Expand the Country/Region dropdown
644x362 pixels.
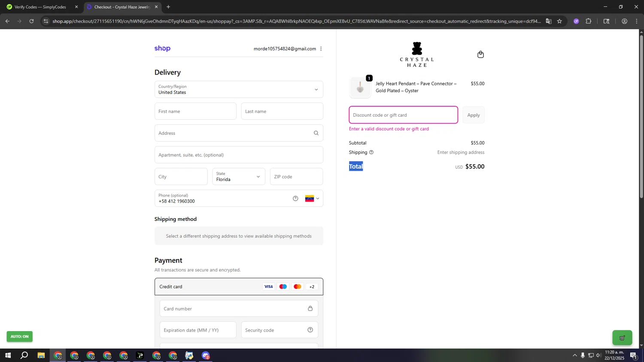click(239, 89)
